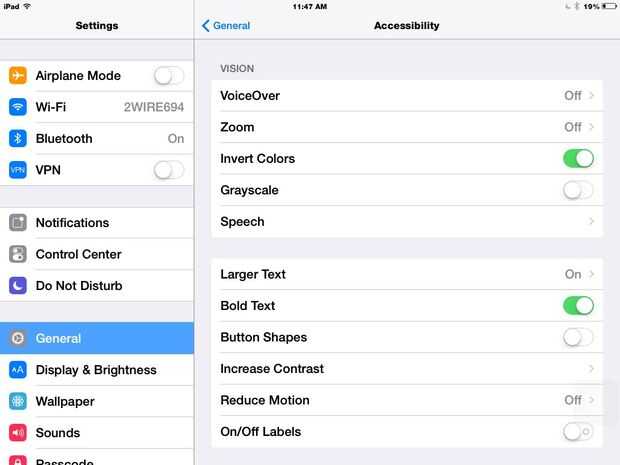
Task: Open Increase Contrast chevron
Action: (x=592, y=369)
